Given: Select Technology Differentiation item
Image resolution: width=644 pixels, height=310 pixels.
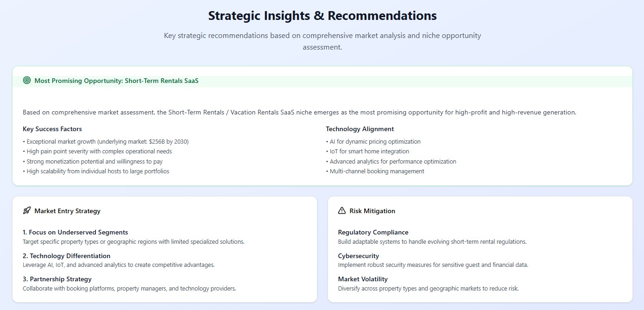Looking at the screenshot, I should click(66, 256).
